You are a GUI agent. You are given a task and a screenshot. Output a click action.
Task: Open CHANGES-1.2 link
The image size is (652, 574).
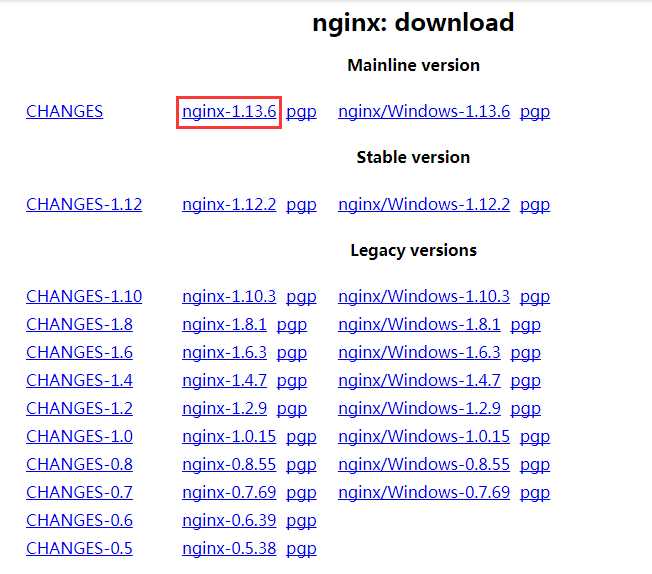79,408
